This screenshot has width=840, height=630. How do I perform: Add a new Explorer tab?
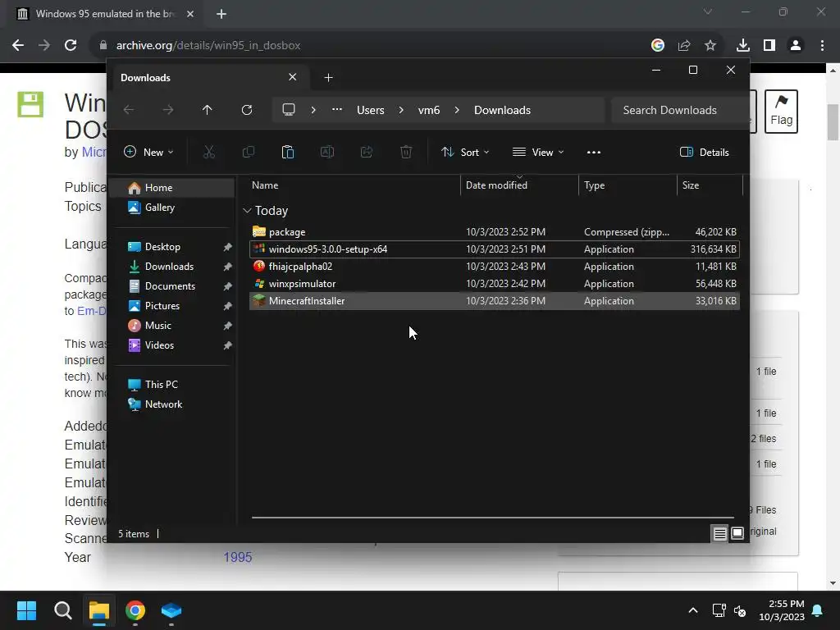point(328,78)
